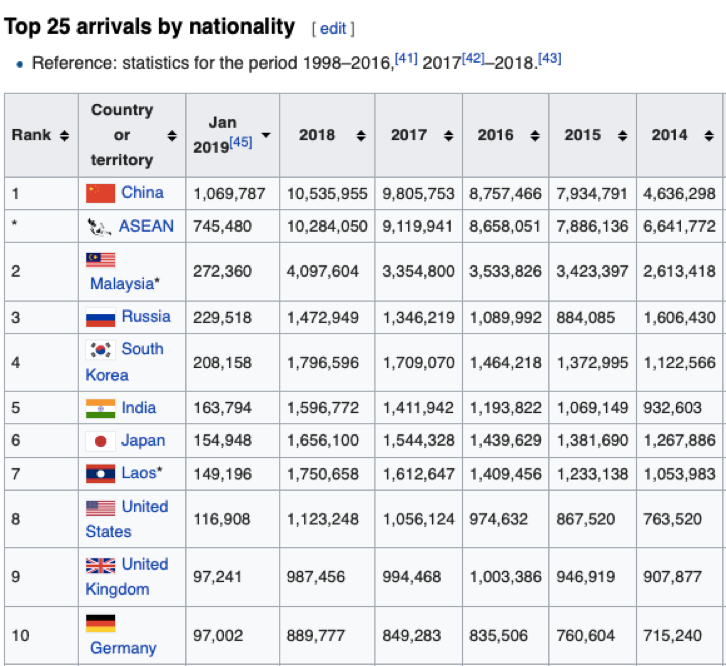
Task: Follow the Malaysia link
Action: point(122,283)
